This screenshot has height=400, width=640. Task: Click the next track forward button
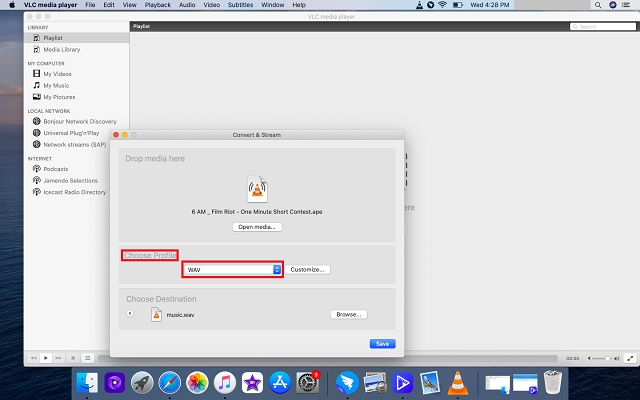coord(58,358)
